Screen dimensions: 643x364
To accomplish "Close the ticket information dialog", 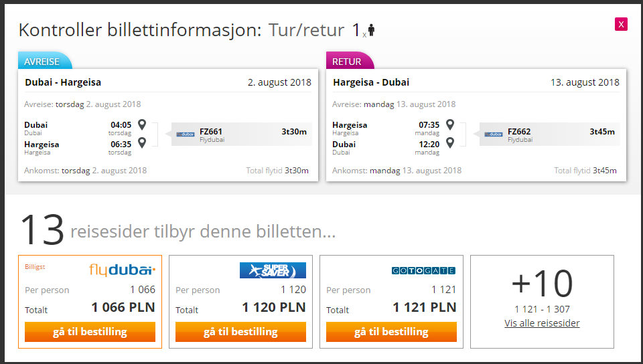I will (x=621, y=24).
